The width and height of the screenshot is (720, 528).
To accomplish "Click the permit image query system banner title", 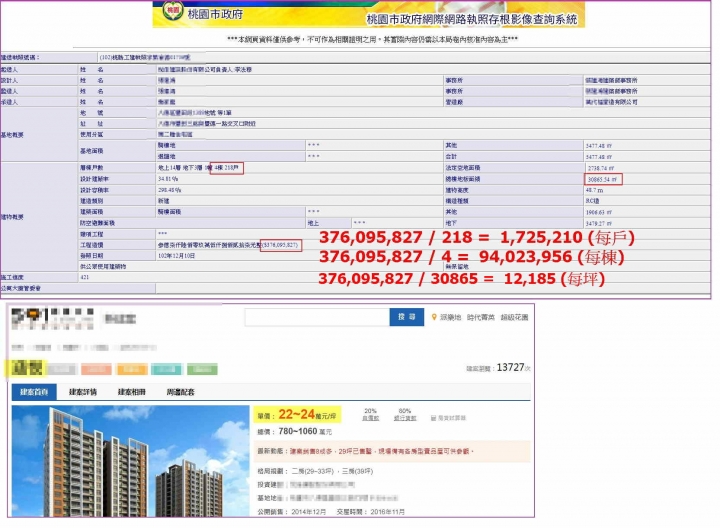I will click(x=472, y=19).
